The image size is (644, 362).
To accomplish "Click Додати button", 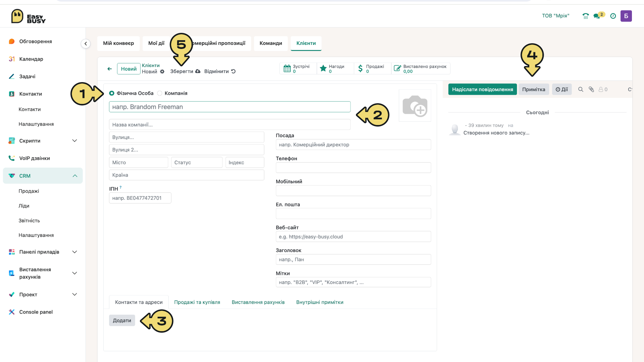I will click(122, 320).
